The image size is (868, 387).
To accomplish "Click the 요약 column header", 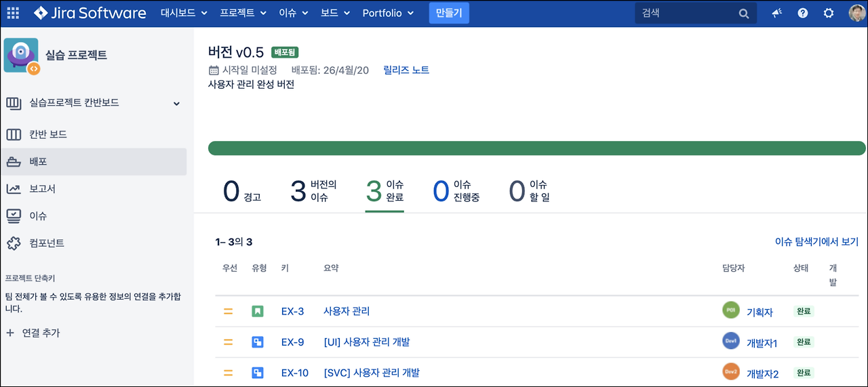I will click(x=331, y=268).
